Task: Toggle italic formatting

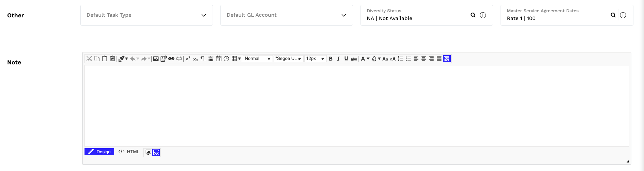Action: pos(338,59)
